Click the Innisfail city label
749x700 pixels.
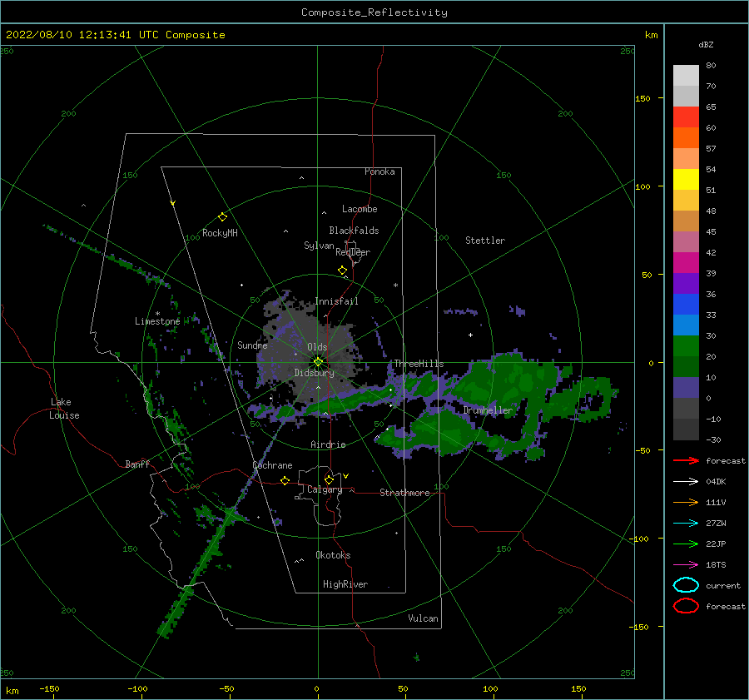click(x=336, y=301)
